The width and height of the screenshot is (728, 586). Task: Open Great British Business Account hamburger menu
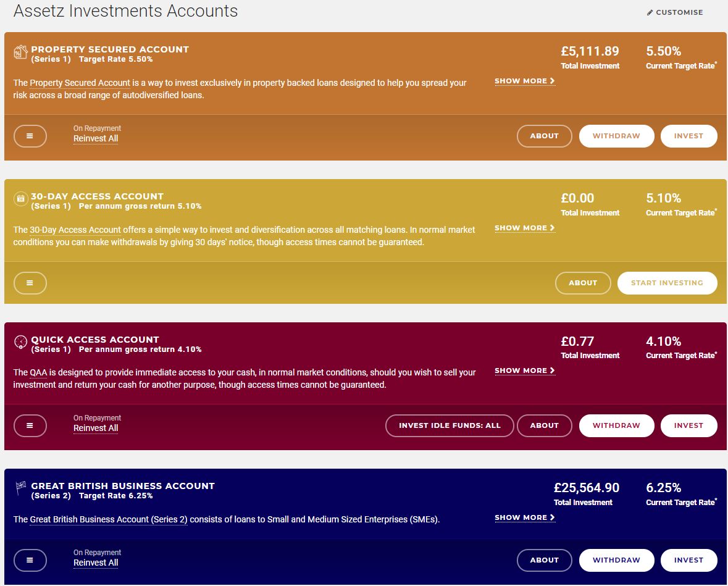tap(30, 561)
